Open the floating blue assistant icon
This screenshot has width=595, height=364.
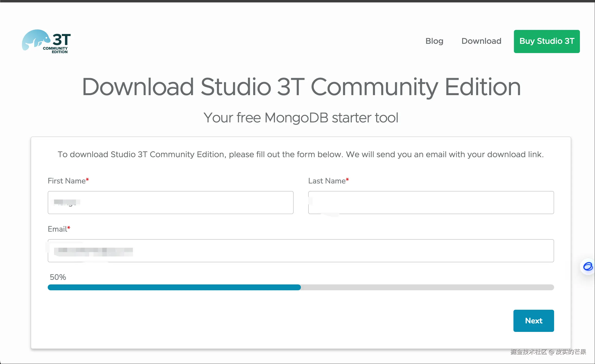click(x=588, y=266)
